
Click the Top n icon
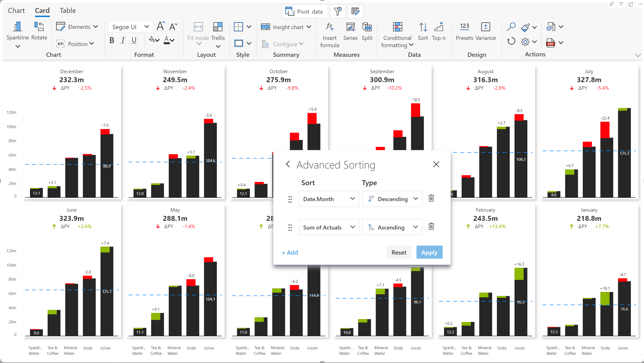[438, 27]
